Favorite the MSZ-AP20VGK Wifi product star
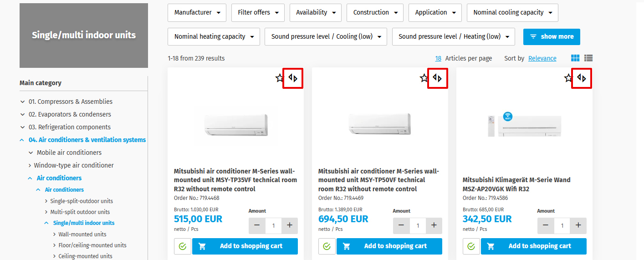Screen dimensions: 644x260 (x=568, y=78)
